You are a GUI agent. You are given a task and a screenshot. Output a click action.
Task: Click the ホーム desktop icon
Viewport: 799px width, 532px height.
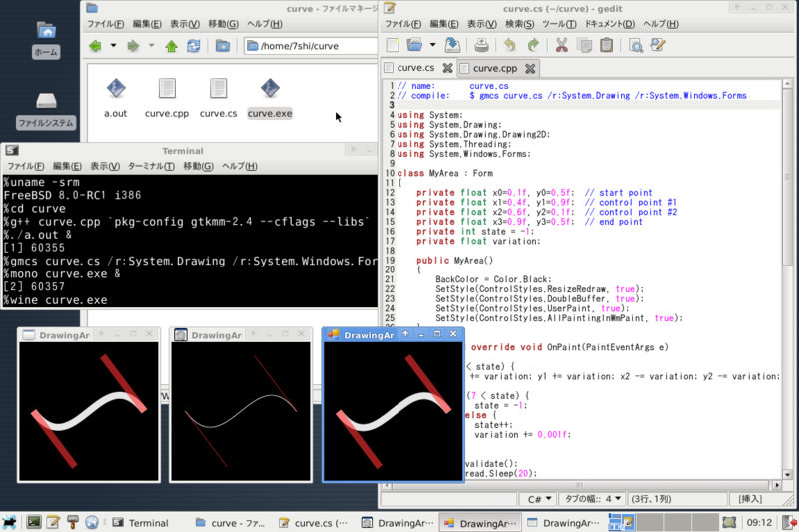(x=46, y=40)
